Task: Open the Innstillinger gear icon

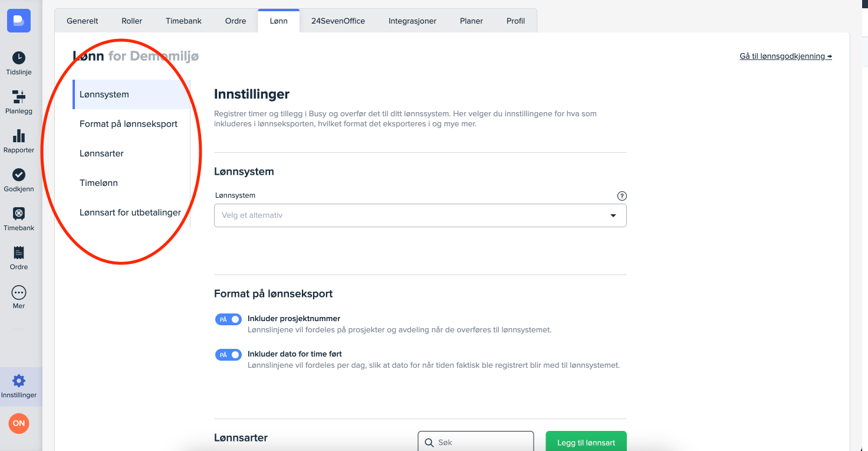Action: pos(19,381)
